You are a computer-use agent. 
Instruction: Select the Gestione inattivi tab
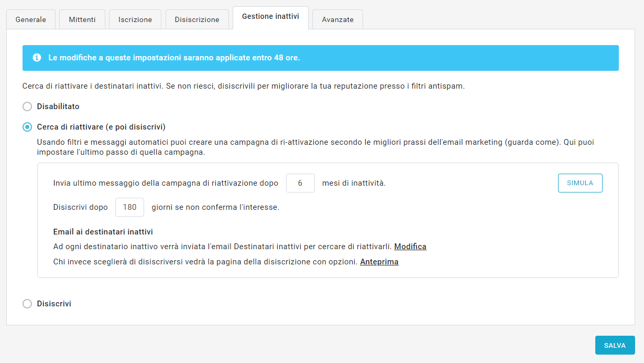point(270,17)
